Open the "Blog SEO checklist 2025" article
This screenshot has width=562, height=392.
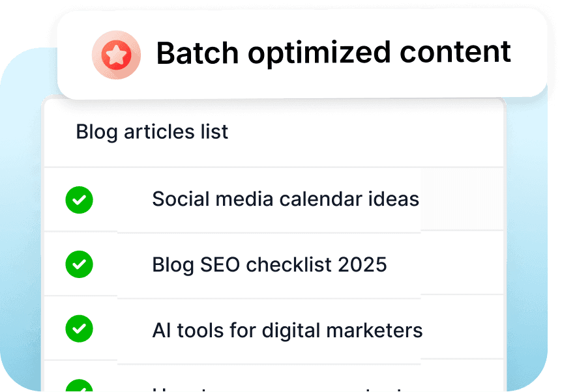coord(269,264)
